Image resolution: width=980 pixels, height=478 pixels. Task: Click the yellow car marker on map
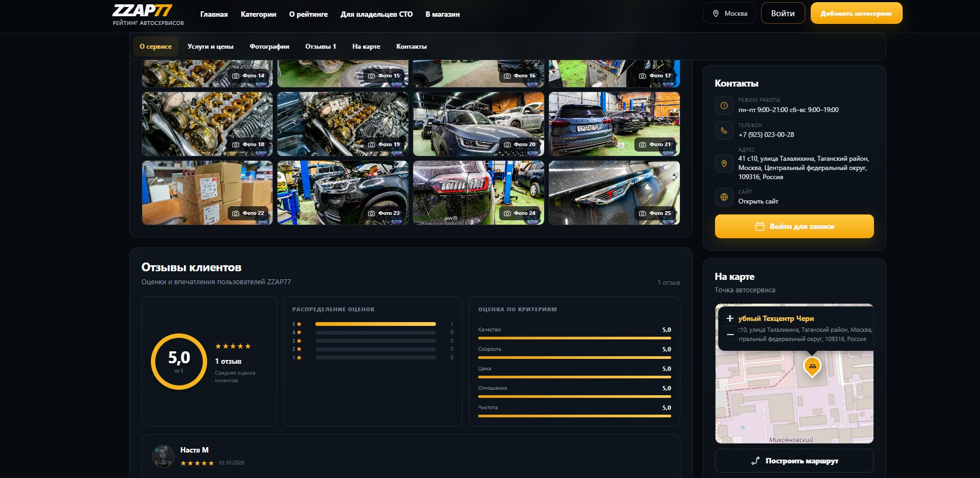click(x=812, y=367)
